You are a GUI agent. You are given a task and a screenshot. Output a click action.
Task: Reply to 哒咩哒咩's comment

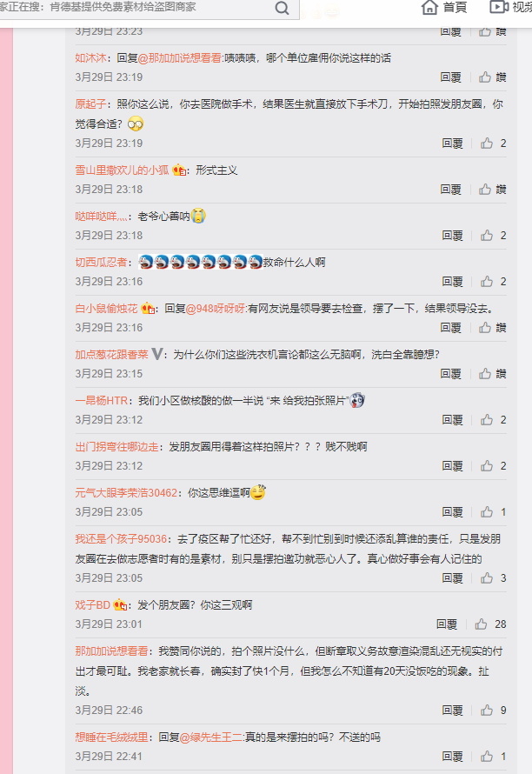[x=452, y=236]
